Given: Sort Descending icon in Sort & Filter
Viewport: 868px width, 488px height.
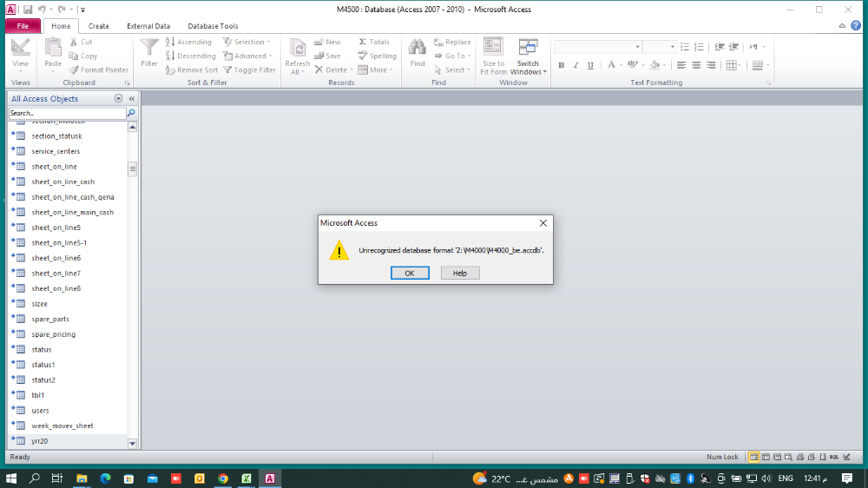Looking at the screenshot, I should [x=170, y=56].
